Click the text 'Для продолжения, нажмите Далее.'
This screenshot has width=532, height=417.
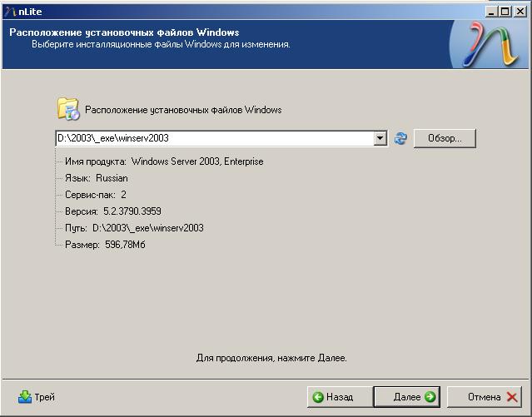pyautogui.click(x=271, y=358)
